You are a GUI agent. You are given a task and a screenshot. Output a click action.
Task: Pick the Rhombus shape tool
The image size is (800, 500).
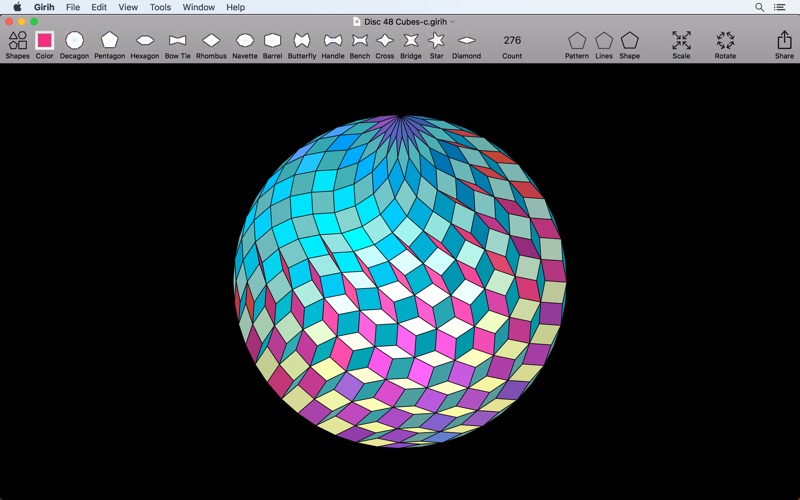pos(211,41)
